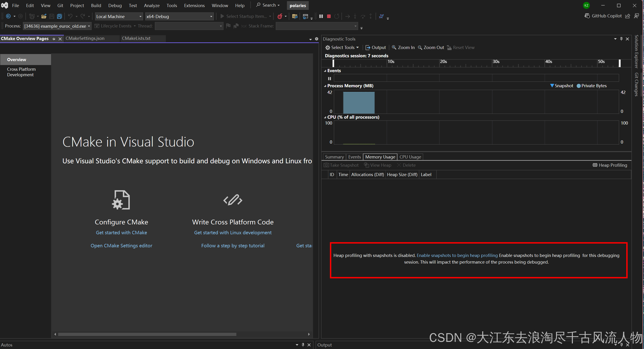Screen dimensions: 644x349
Task: Click Enable snapshots to begin heap profiling link
Action: coord(457,255)
